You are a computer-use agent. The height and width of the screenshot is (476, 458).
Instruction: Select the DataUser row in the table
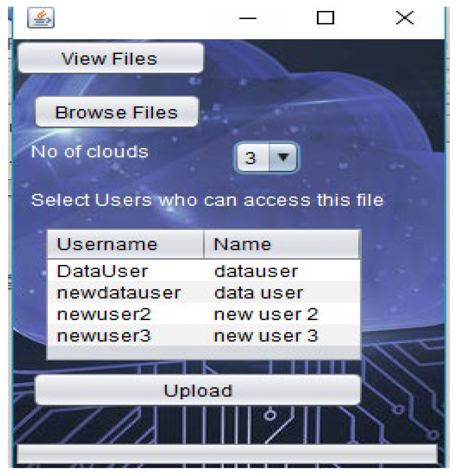coord(102,271)
